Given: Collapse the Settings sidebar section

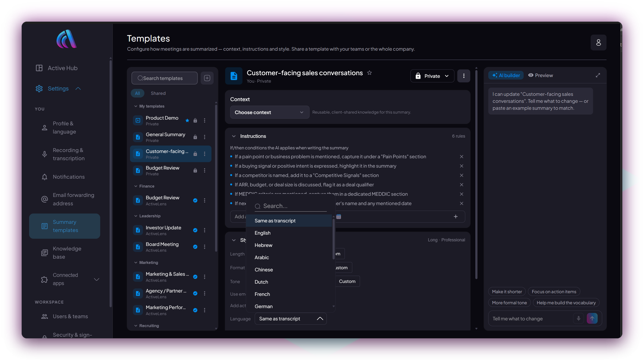Looking at the screenshot, I should [x=78, y=88].
